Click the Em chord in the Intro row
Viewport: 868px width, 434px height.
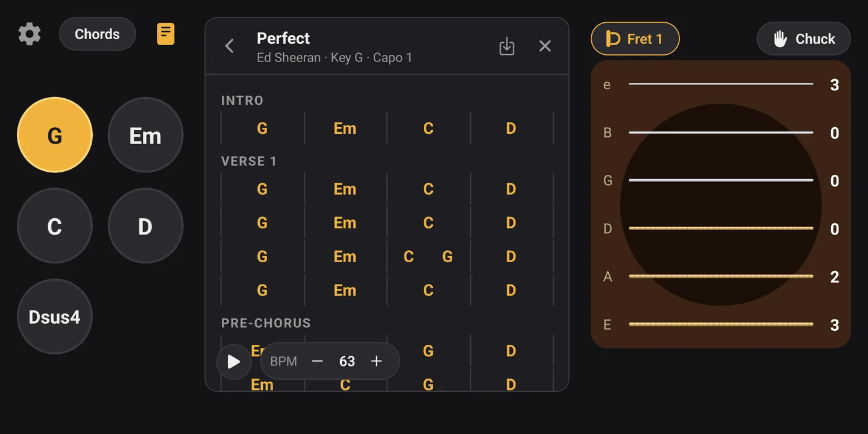click(x=345, y=128)
